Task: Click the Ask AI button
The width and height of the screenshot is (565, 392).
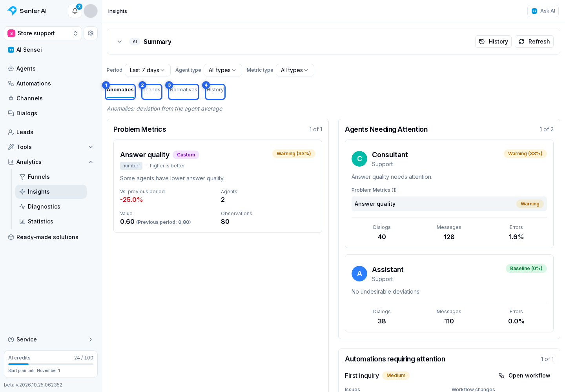Action: pyautogui.click(x=543, y=11)
